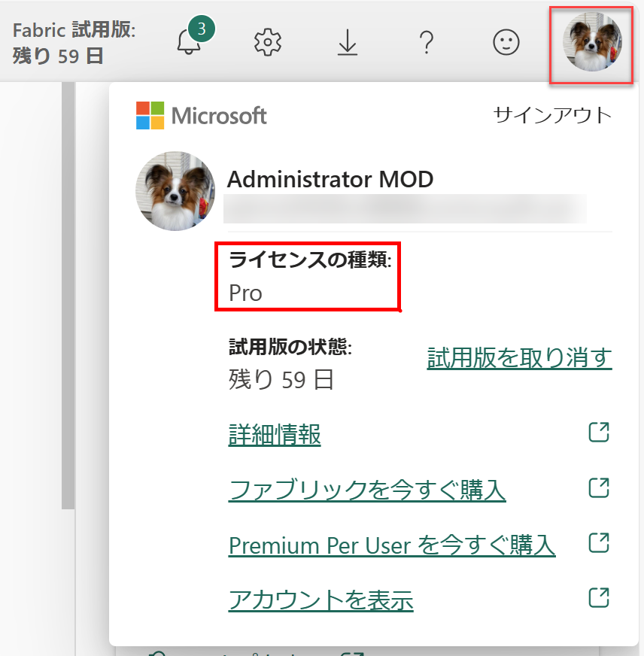Open the help question mark menu
The height and width of the screenshot is (656, 644).
[x=427, y=42]
